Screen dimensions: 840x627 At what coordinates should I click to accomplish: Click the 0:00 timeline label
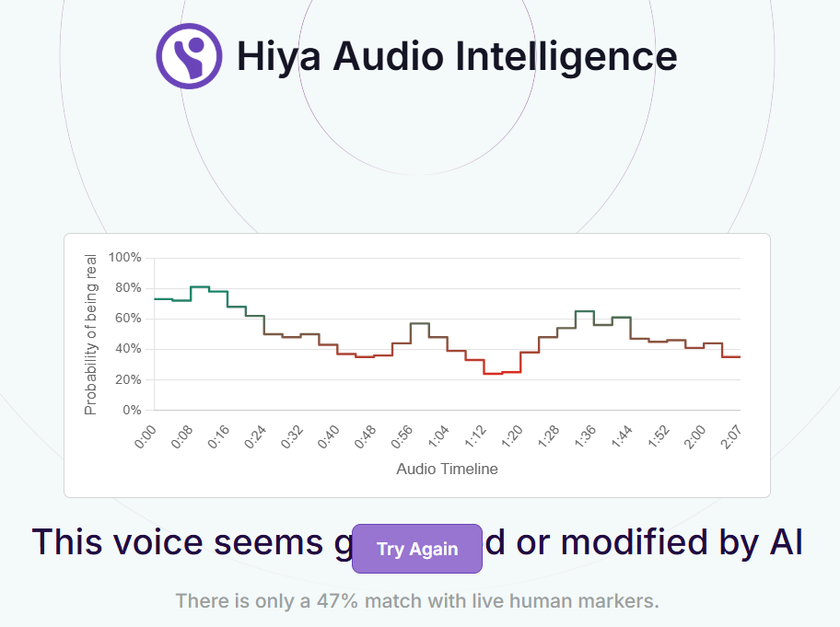pyautogui.click(x=146, y=437)
